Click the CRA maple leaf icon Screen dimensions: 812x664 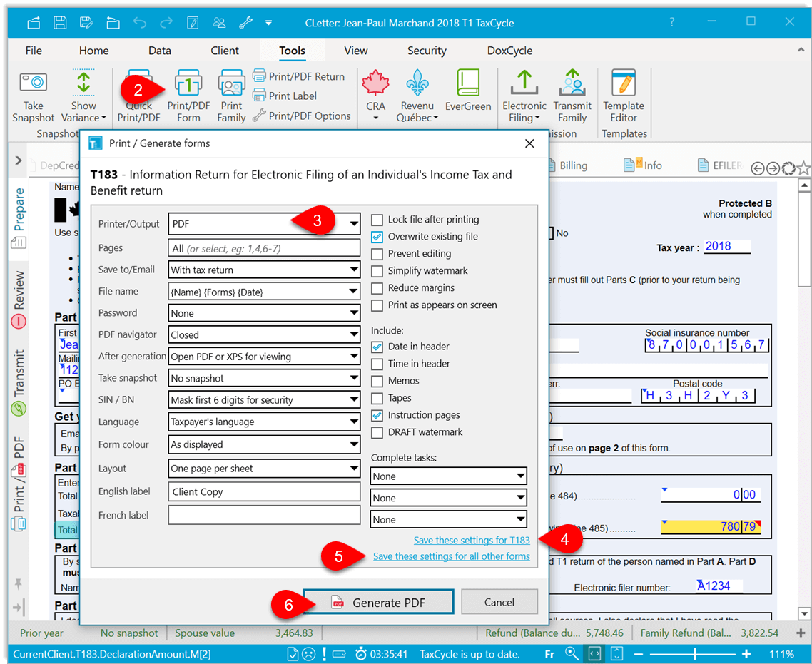(375, 83)
